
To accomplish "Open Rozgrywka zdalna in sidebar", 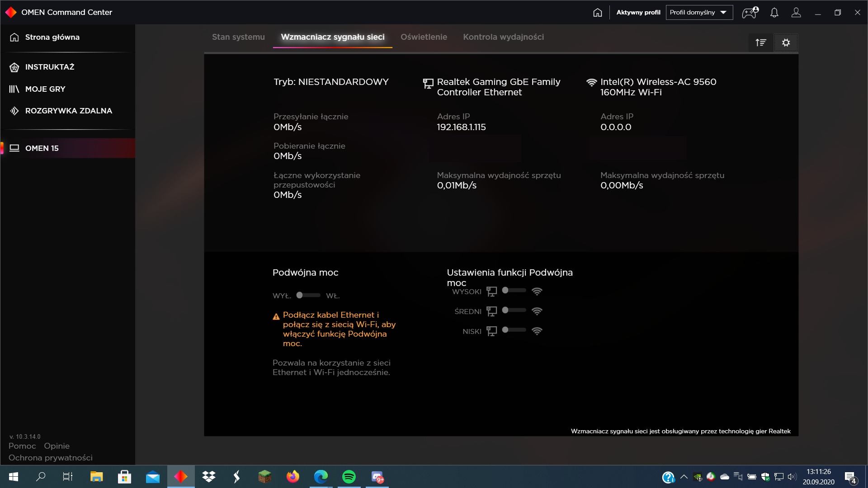I will [x=68, y=111].
